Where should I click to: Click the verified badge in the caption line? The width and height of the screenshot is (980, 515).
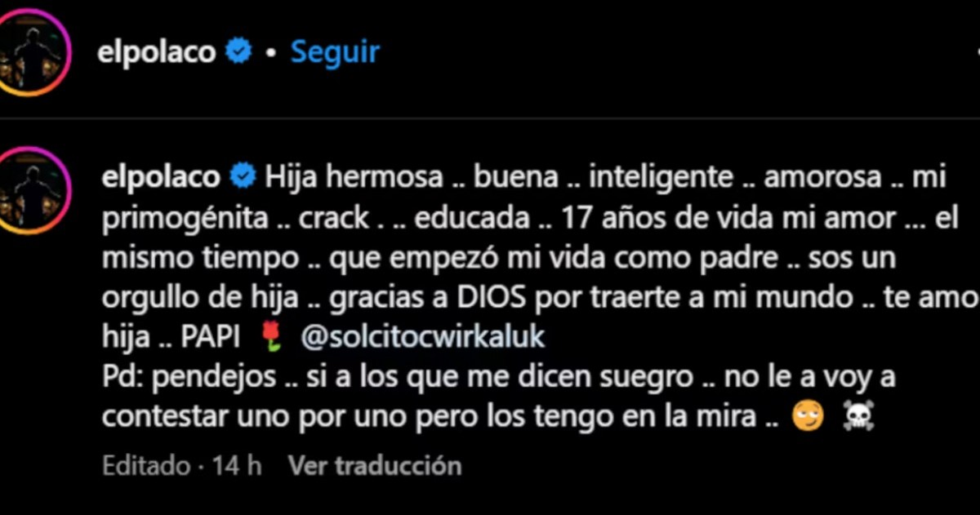[243, 176]
